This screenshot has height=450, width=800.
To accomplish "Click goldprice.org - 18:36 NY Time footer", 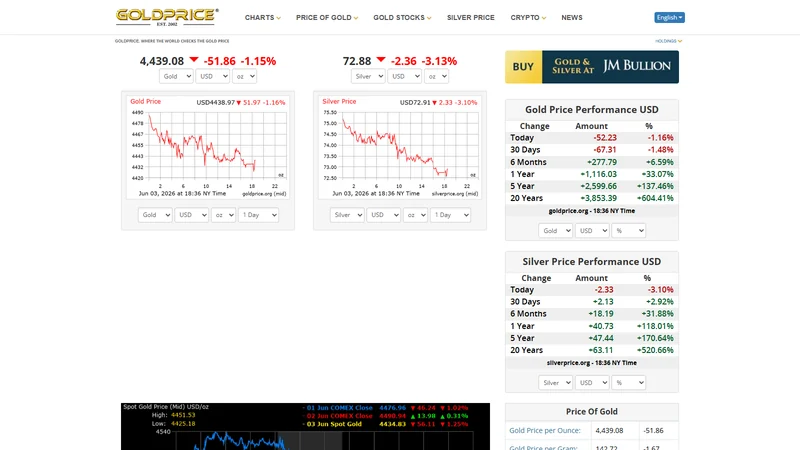I will pyautogui.click(x=592, y=211).
